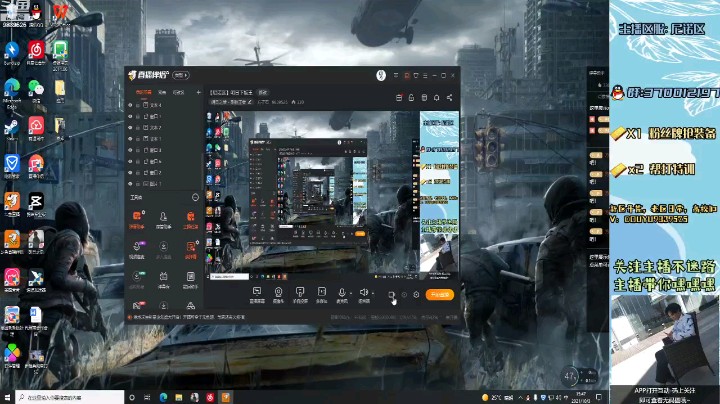
Task: Click the notice text in the bottom status bar
Action: tap(189, 317)
